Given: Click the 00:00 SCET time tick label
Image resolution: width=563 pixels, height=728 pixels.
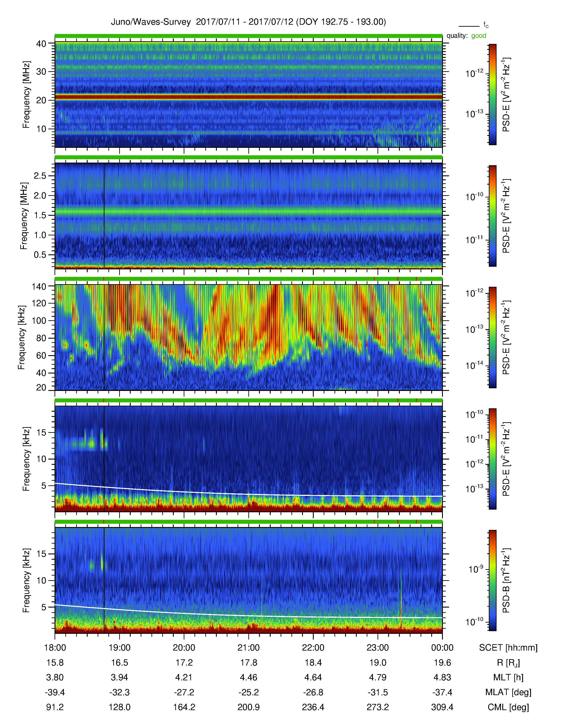Looking at the screenshot, I should pyautogui.click(x=442, y=648).
